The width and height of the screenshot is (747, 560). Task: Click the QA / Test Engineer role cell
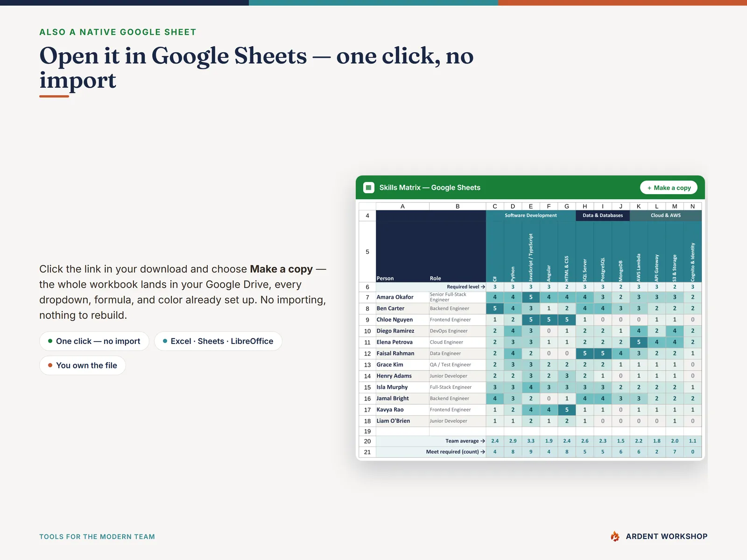tap(458, 364)
